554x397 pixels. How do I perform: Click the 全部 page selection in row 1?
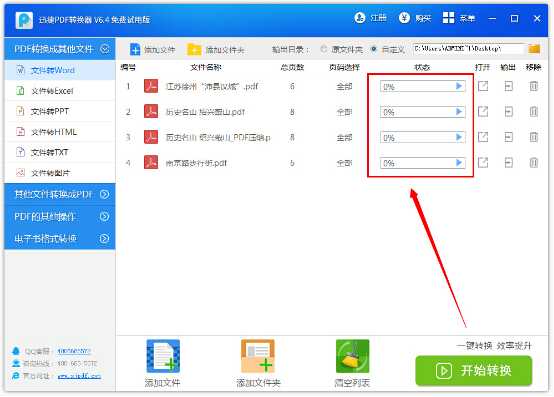(x=344, y=86)
